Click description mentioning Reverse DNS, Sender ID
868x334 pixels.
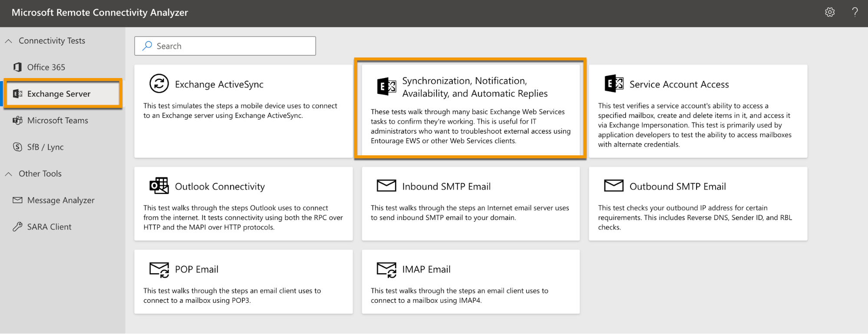695,218
